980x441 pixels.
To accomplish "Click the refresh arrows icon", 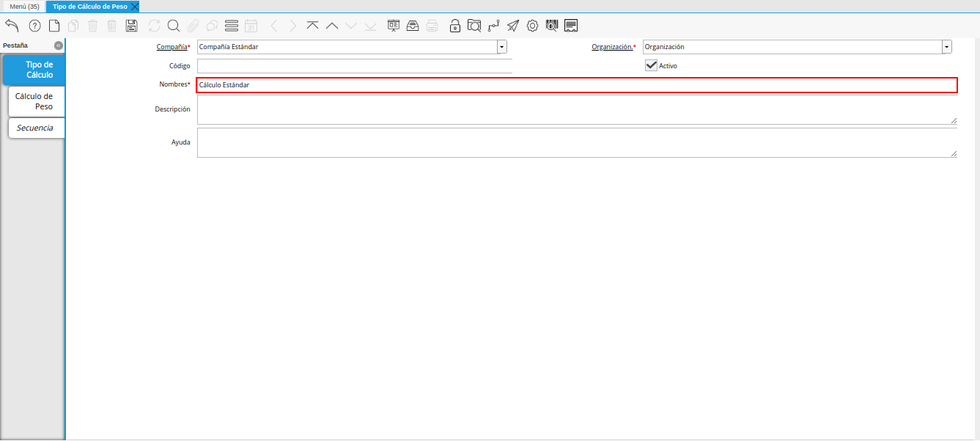I will pyautogui.click(x=154, y=26).
